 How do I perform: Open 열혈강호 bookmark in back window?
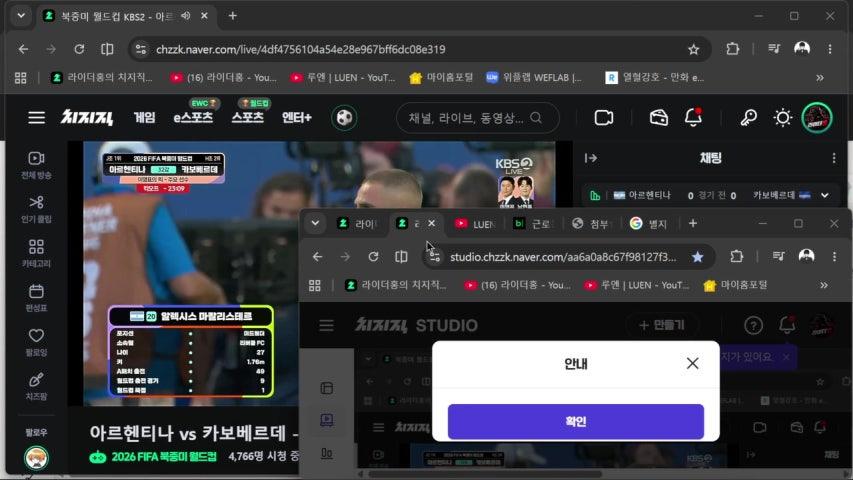pos(655,78)
